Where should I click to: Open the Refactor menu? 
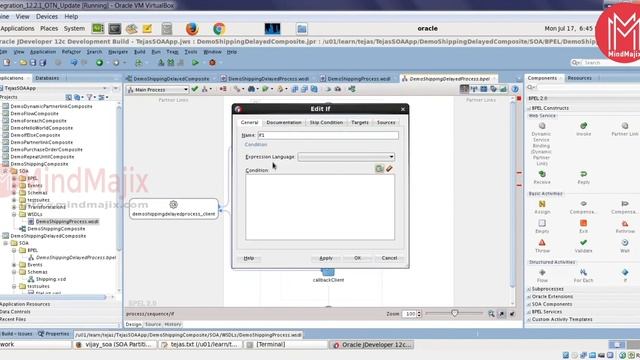(x=71, y=52)
